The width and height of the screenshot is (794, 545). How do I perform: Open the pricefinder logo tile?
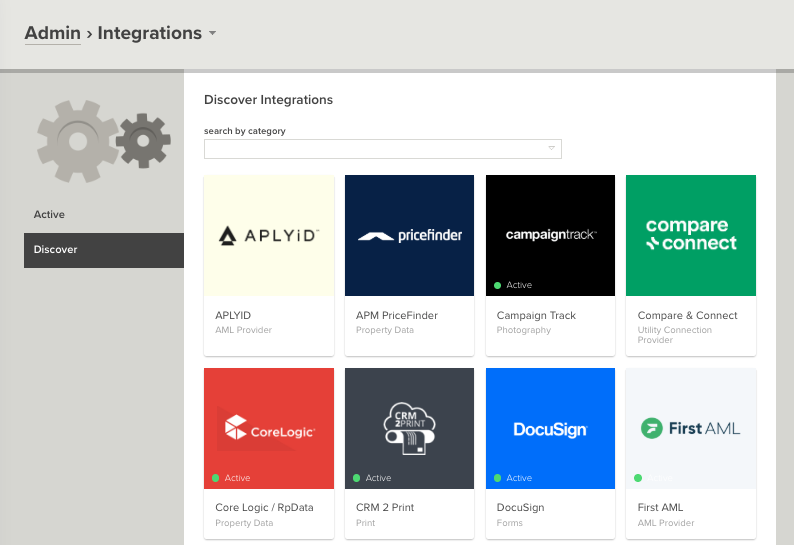click(409, 236)
